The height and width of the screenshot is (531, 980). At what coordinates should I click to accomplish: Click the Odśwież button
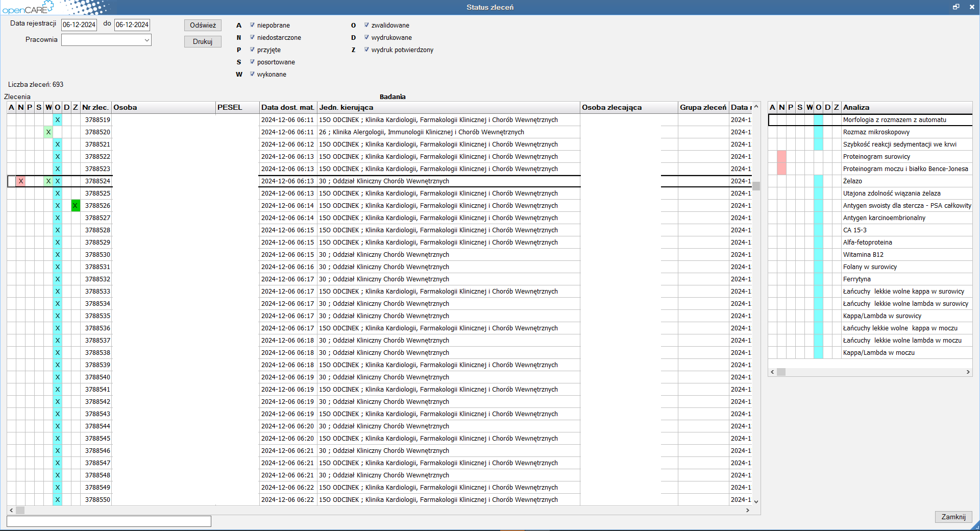tap(203, 26)
